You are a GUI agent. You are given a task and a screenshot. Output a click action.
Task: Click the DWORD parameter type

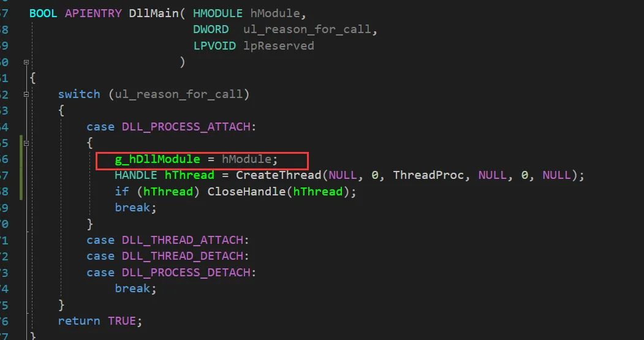(x=211, y=29)
